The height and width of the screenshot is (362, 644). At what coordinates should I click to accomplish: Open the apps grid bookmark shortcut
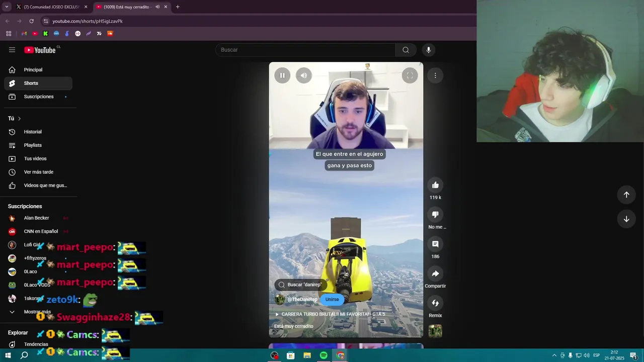(9, 34)
